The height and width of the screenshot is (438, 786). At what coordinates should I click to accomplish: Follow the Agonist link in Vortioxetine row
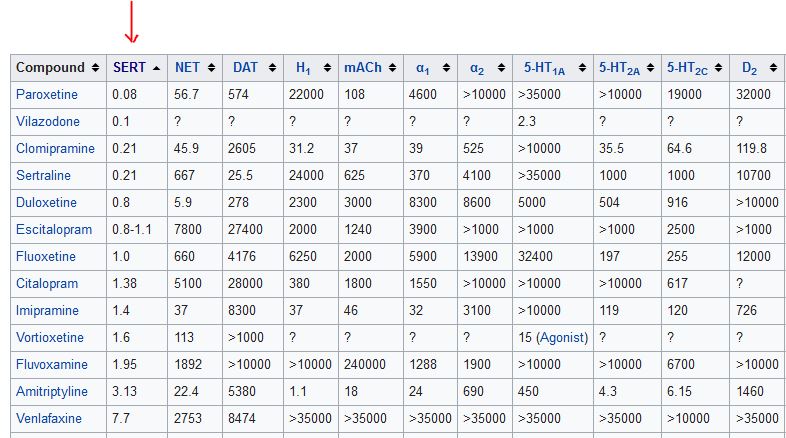[x=562, y=338]
